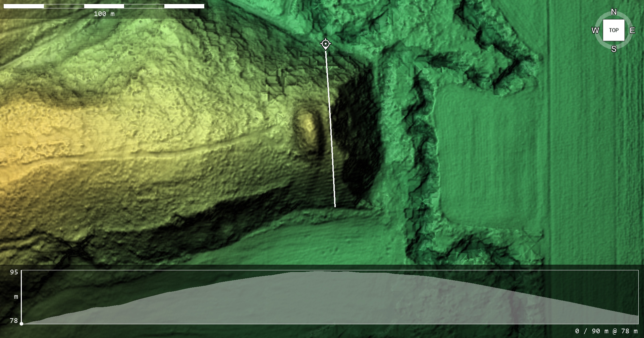Click the crosshair start marker of the profile line

(325, 44)
